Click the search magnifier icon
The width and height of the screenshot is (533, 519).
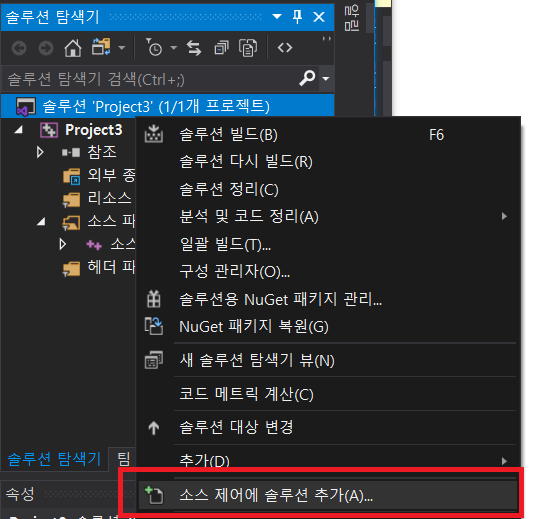tap(307, 79)
